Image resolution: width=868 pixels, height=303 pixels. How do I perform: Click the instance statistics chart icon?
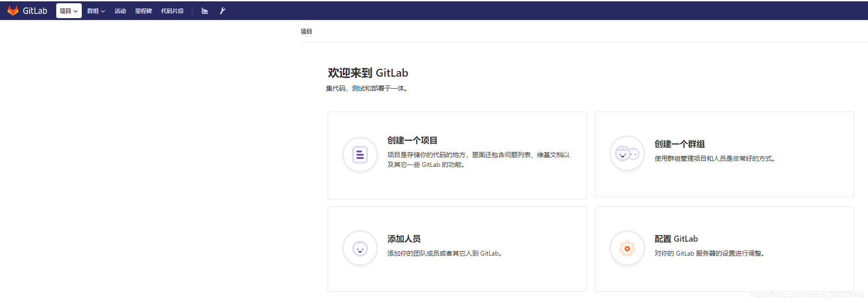tap(205, 11)
